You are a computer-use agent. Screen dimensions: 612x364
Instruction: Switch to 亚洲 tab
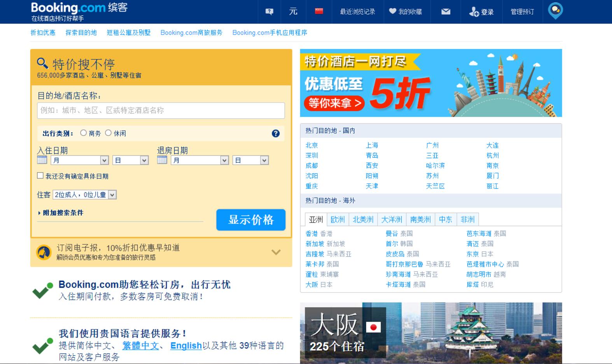(316, 219)
